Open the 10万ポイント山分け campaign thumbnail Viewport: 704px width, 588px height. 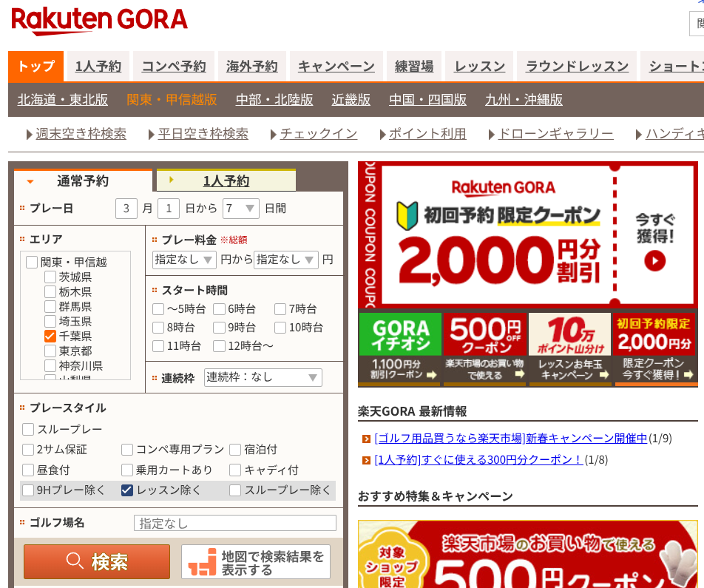569,348
